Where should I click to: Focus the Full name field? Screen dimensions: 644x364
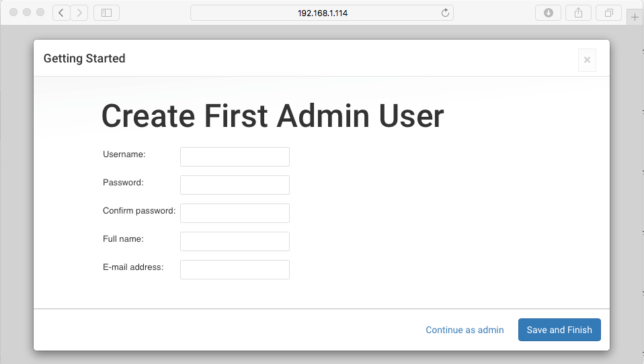coord(235,241)
